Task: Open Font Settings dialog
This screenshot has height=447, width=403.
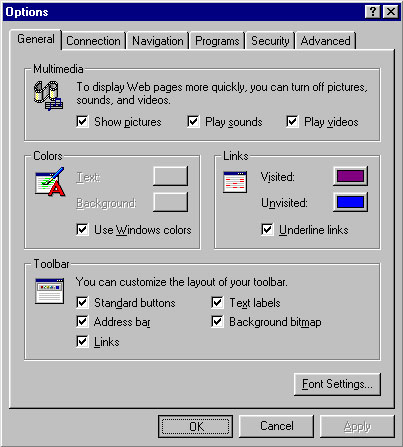Action: click(337, 384)
